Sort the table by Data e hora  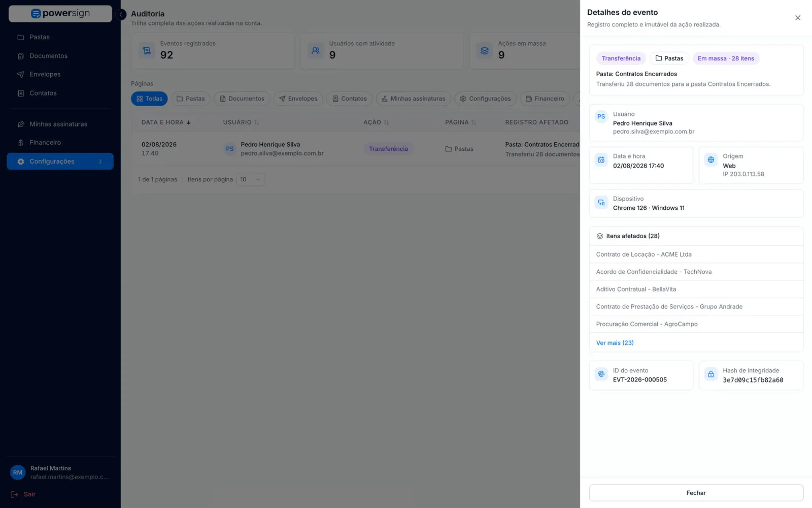click(x=166, y=122)
